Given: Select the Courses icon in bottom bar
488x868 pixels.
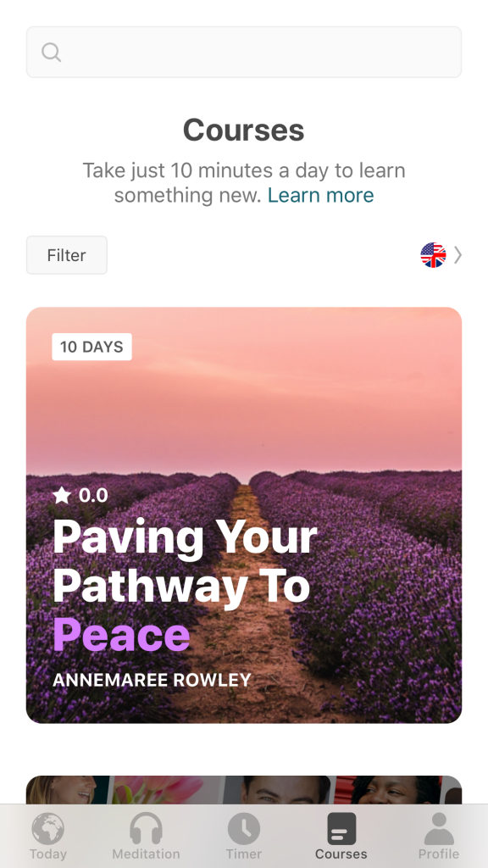Looking at the screenshot, I should pos(341,829).
